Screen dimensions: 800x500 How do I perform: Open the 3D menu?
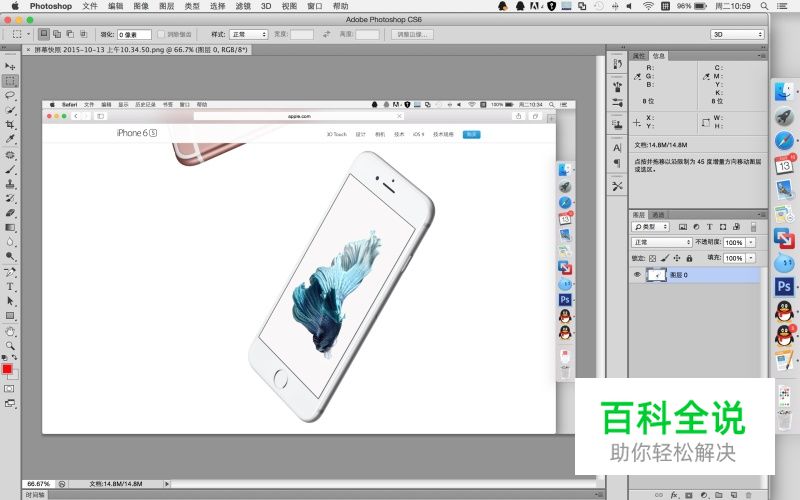[266, 6]
